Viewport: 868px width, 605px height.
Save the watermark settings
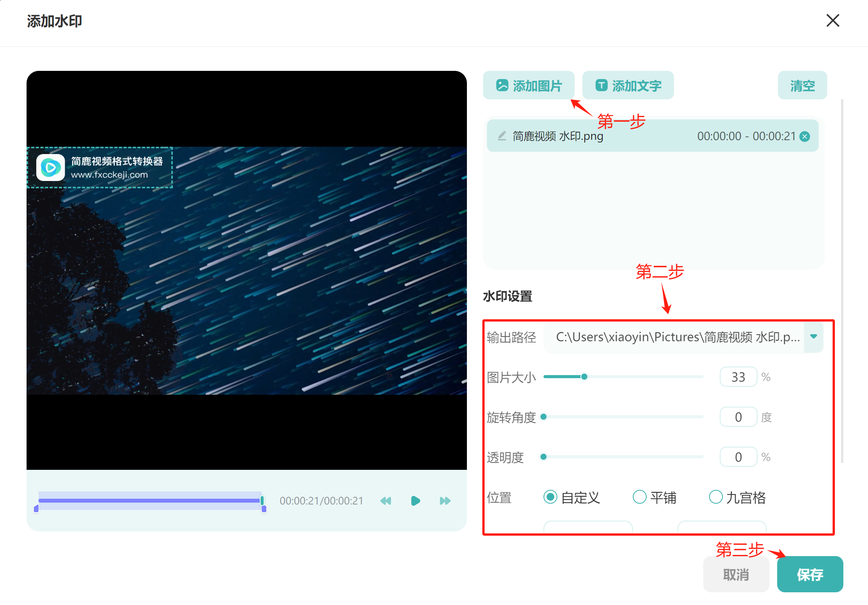[810, 574]
